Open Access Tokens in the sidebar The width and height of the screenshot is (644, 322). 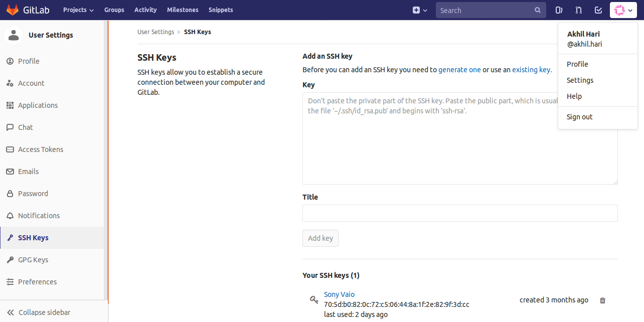click(41, 149)
